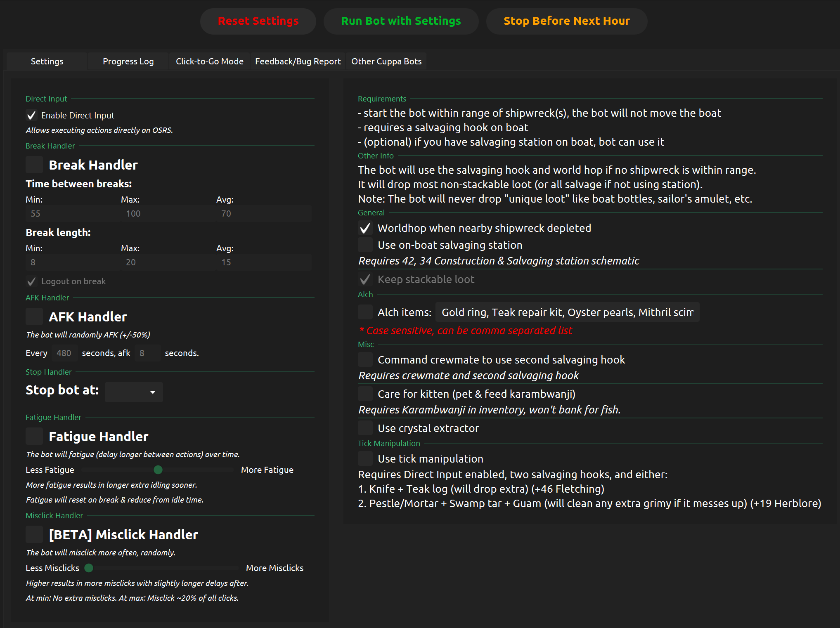Check Care for kitten option
840x628 pixels.
[365, 394]
